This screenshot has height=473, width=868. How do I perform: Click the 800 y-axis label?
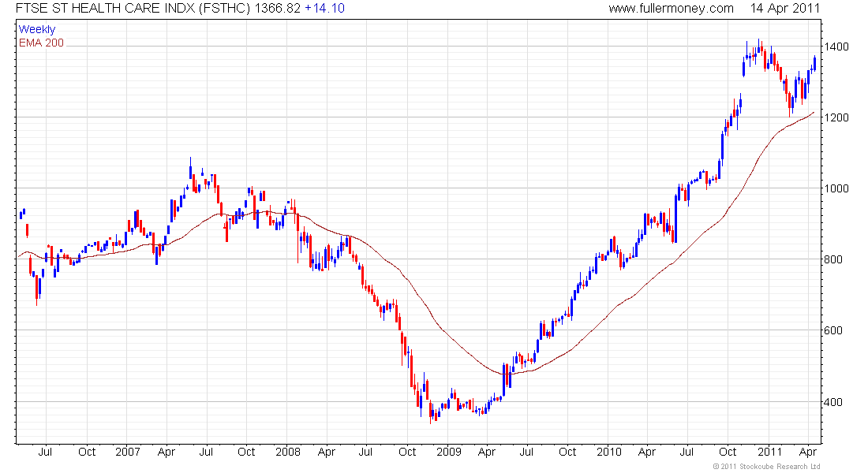tap(835, 260)
